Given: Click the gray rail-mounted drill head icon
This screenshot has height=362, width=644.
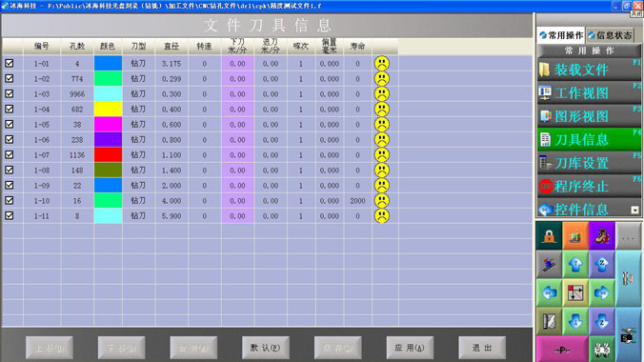Looking at the screenshot, I should point(549,264).
